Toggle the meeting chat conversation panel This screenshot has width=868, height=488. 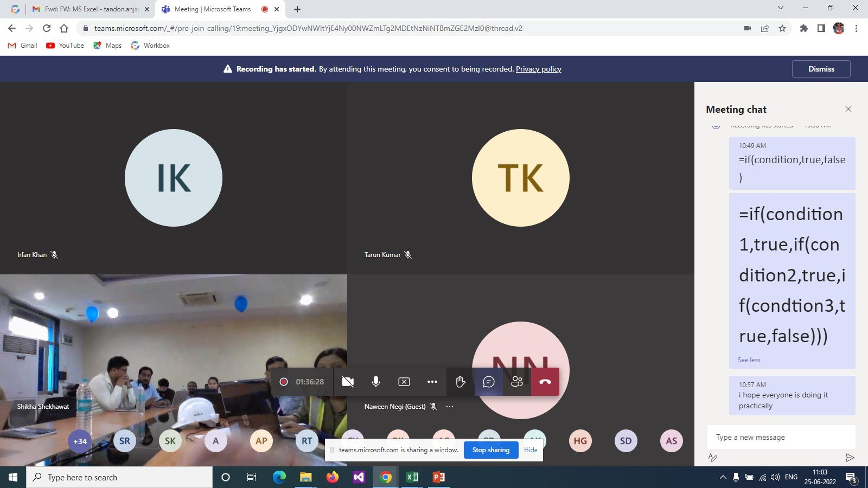tap(489, 382)
